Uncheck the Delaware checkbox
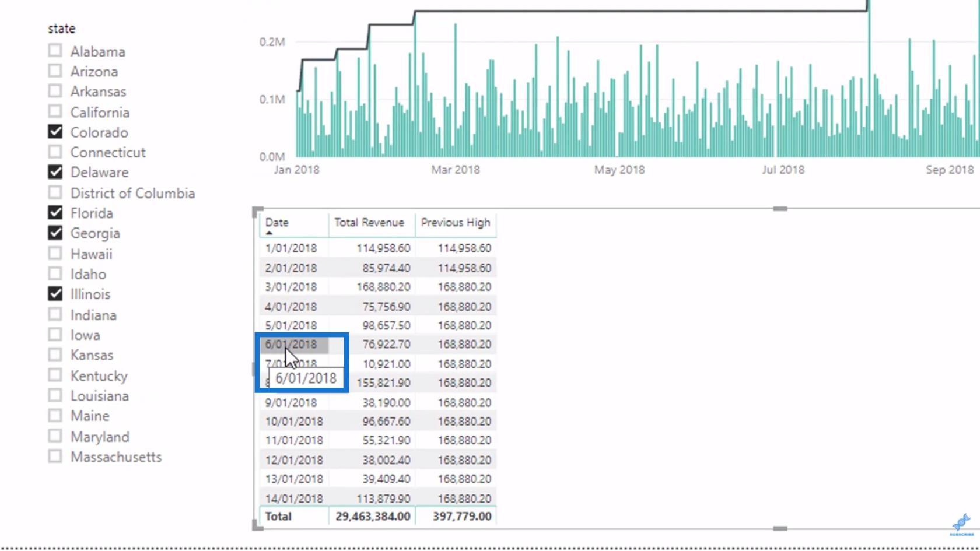The image size is (980, 551). [55, 172]
